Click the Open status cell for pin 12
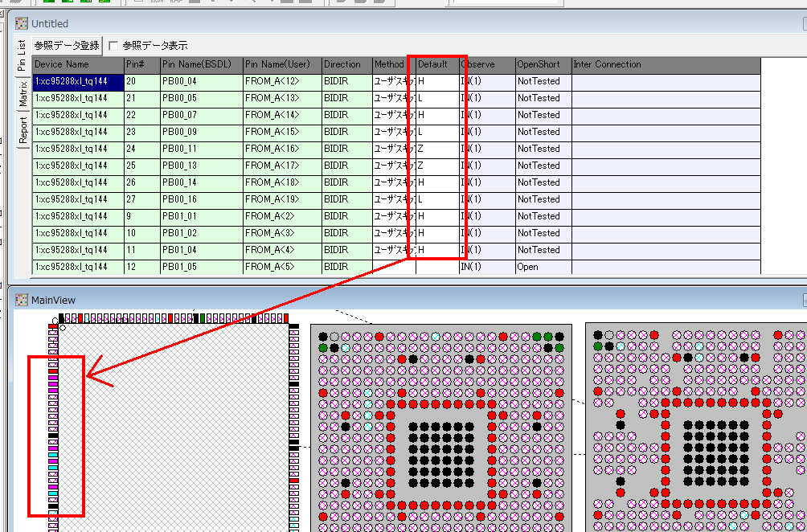The width and height of the screenshot is (807, 532). 543,267
